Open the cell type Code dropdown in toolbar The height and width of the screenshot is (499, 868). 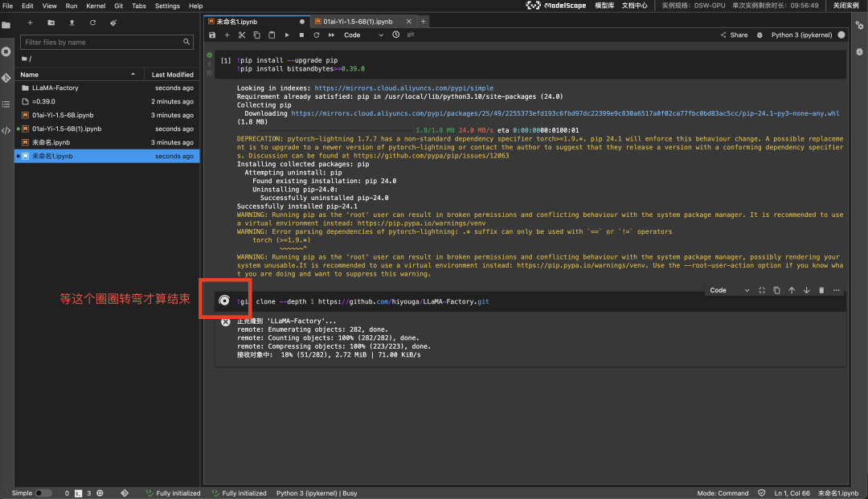pos(363,35)
